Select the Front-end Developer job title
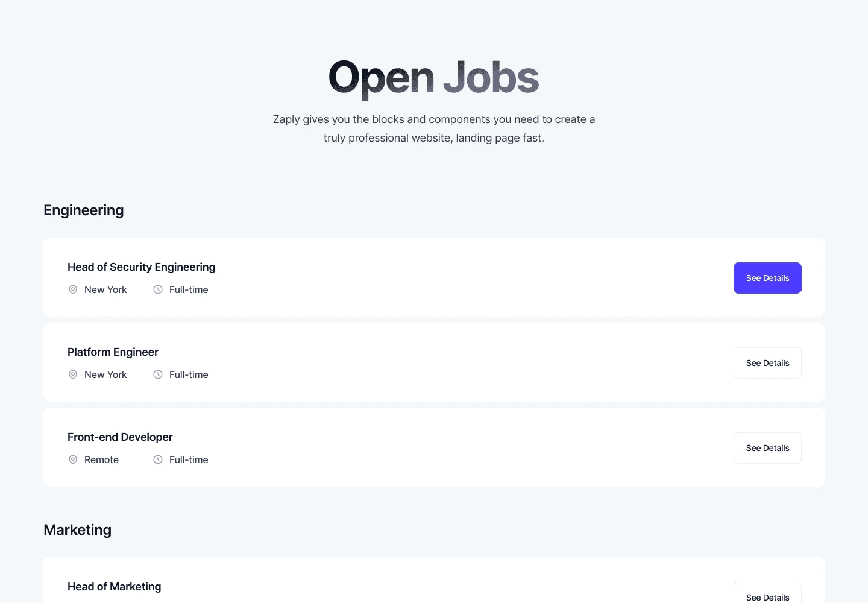This screenshot has width=868, height=603. [x=120, y=437]
